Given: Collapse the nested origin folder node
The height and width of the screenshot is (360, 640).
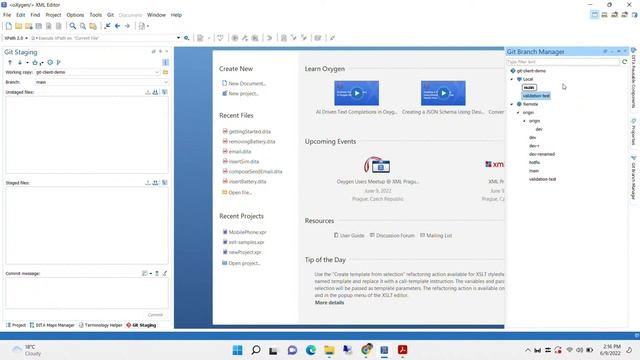Looking at the screenshot, I should (x=525, y=121).
